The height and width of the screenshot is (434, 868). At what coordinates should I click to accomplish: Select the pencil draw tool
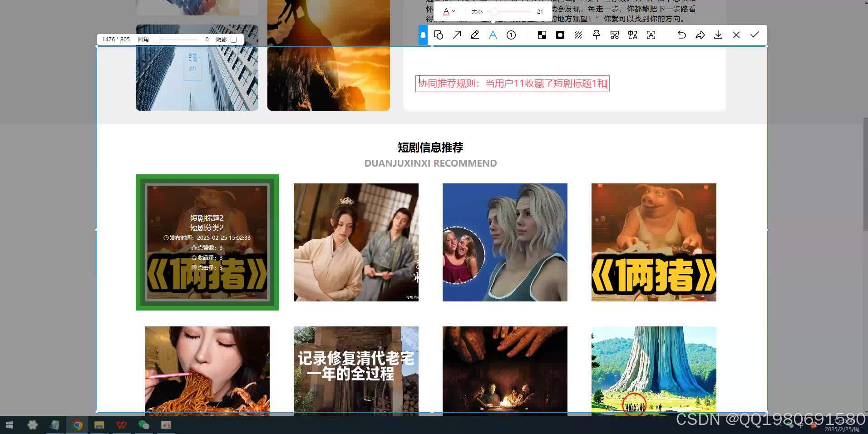[x=475, y=35]
